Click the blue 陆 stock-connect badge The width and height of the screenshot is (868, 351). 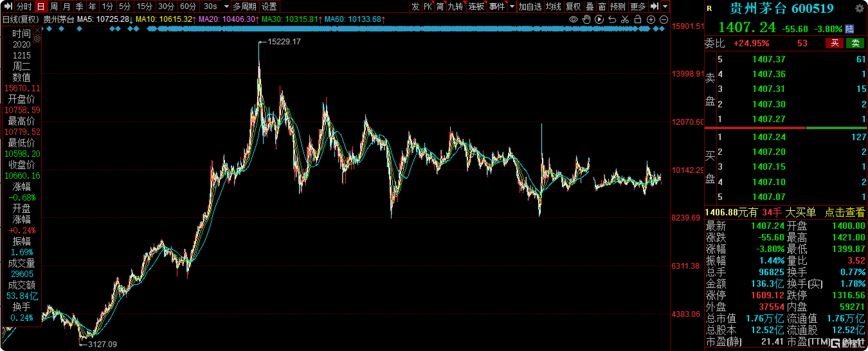pos(849,29)
